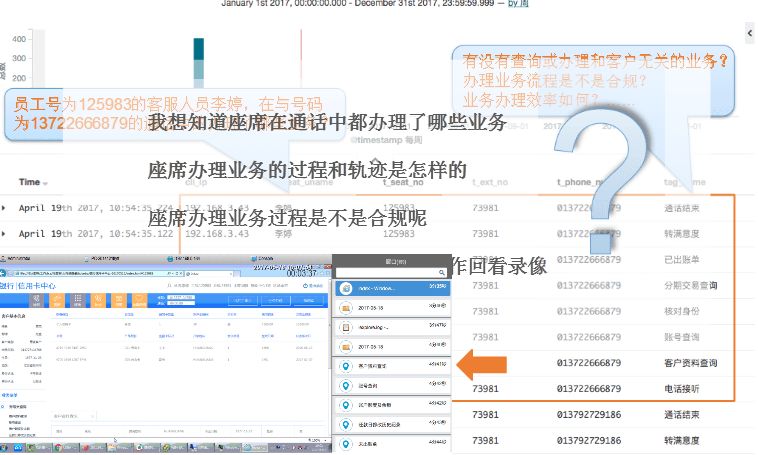The image size is (758, 455).
Task: Click the bottom pin icon entry in window list
Action: tap(345, 442)
